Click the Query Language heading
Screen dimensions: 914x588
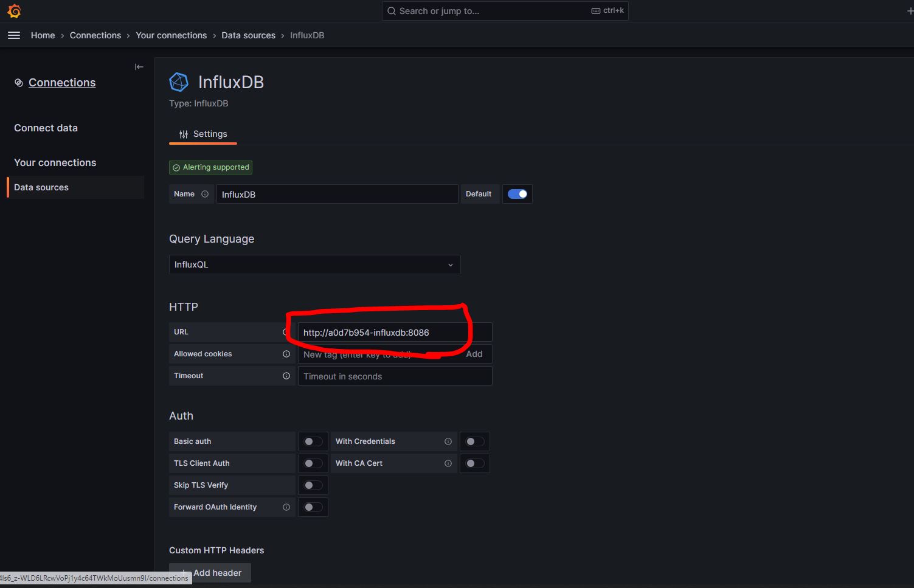click(212, 239)
